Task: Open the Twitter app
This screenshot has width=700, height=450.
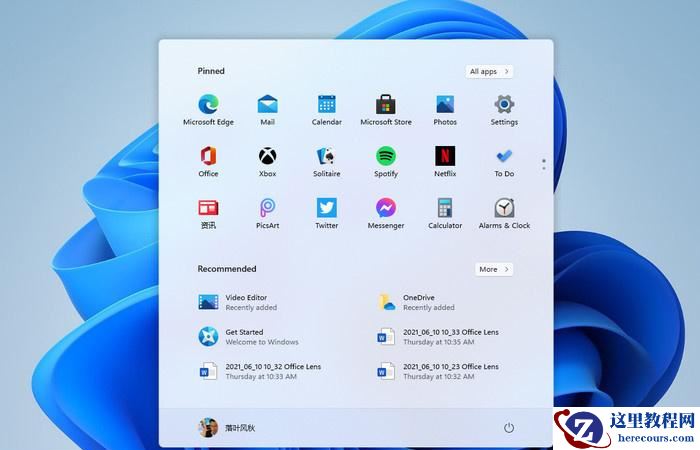Action: click(327, 213)
